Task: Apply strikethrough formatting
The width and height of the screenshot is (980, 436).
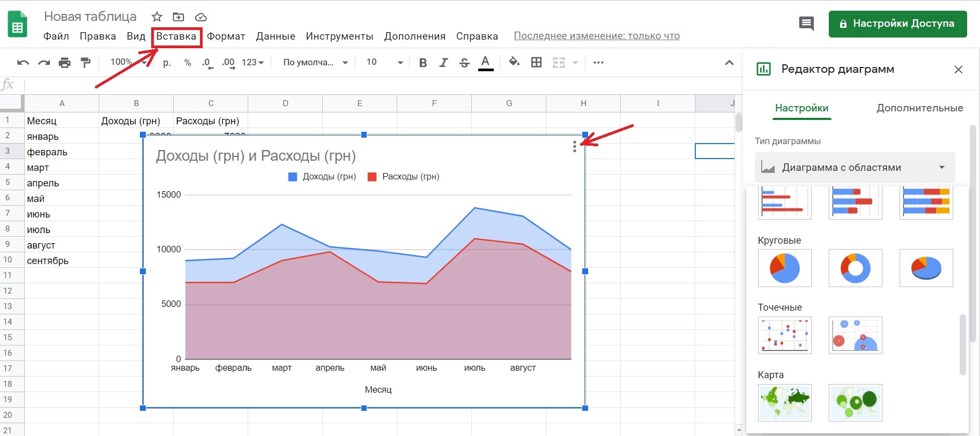Action: pos(464,63)
